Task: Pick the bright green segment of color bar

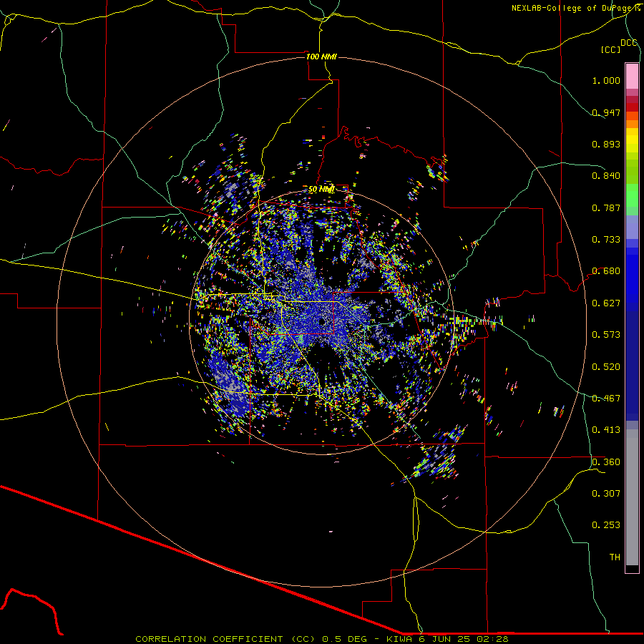Action: point(632,195)
